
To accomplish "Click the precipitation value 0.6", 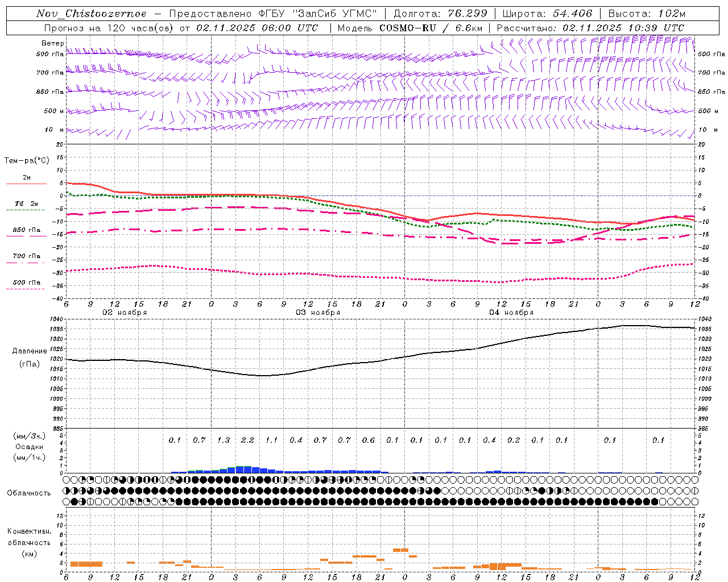I will [369, 440].
